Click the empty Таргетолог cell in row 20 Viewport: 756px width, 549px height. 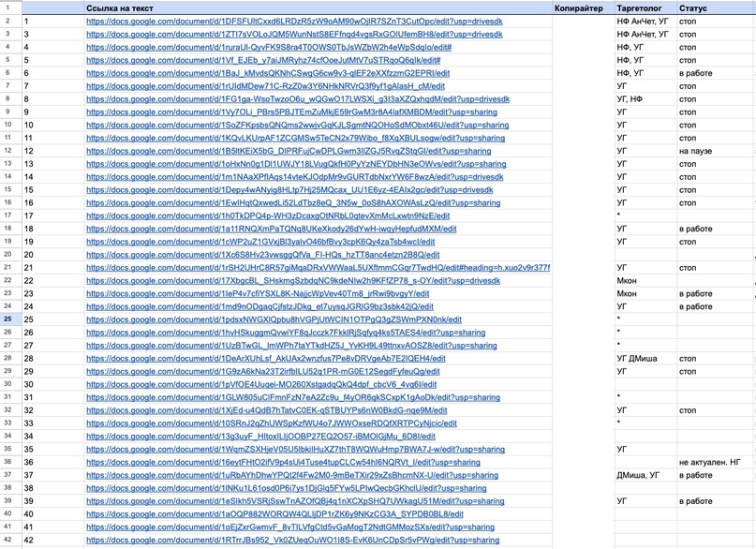pyautogui.click(x=645, y=255)
